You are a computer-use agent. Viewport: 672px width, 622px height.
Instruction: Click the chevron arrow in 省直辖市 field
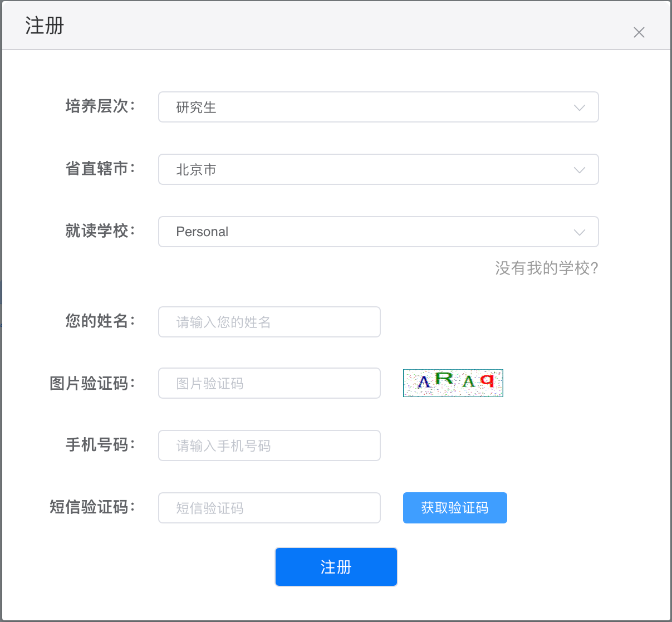click(x=579, y=170)
